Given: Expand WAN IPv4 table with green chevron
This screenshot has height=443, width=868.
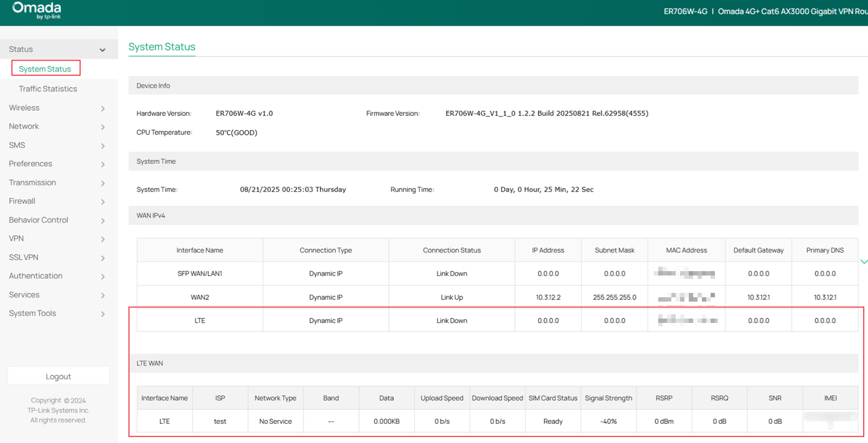Looking at the screenshot, I should click(864, 261).
